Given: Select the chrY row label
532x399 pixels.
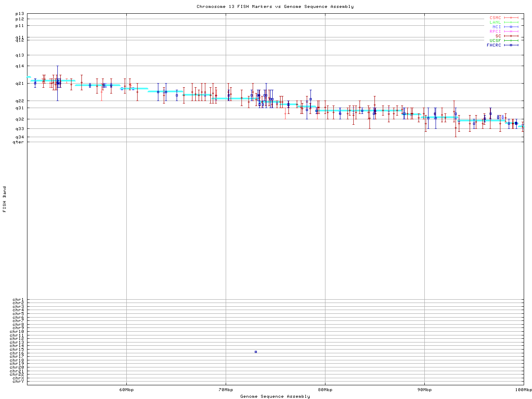Looking at the screenshot, I should coord(18,382).
